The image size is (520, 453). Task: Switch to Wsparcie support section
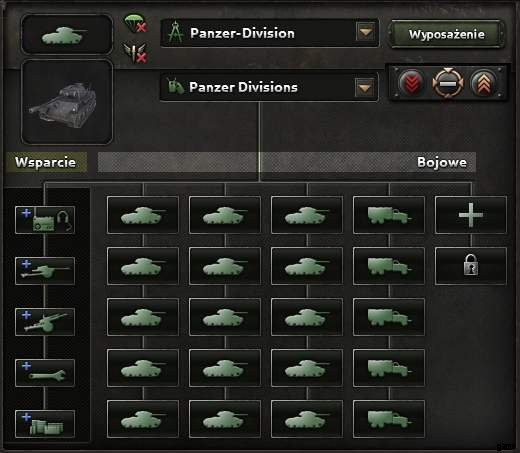(x=46, y=162)
